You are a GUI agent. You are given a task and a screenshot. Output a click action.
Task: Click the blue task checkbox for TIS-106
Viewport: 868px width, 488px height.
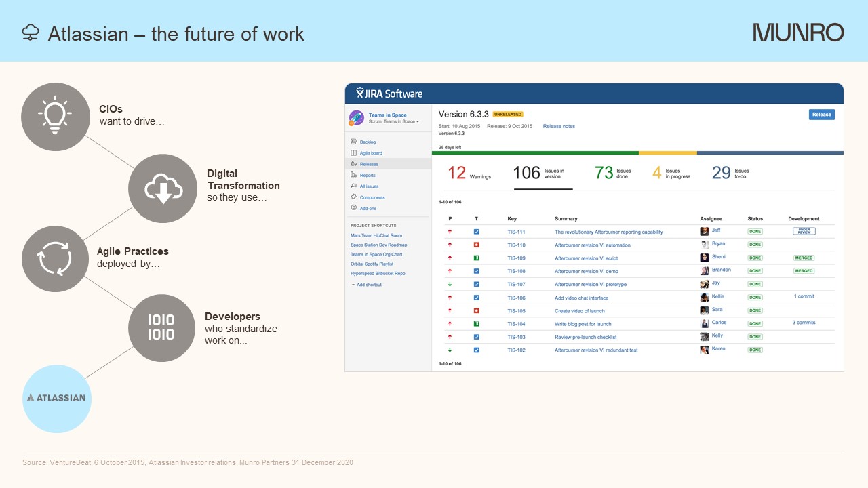pyautogui.click(x=476, y=298)
